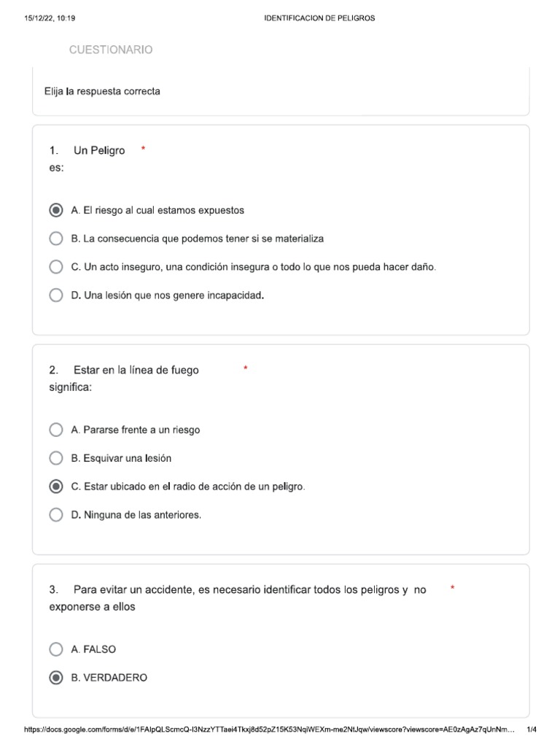This screenshot has width=560, height=747.
Task: Choose B. VERDADERO for question 3
Action: pos(56,678)
